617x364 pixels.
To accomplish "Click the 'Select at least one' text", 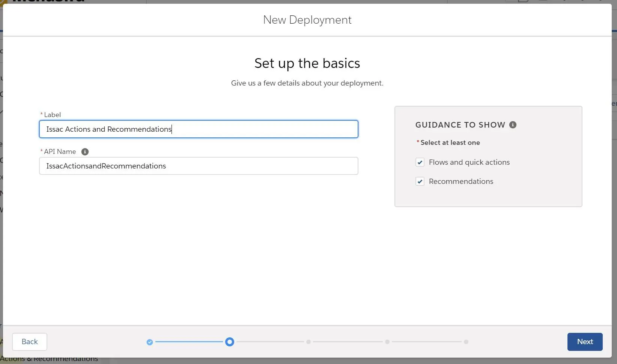I will (450, 143).
